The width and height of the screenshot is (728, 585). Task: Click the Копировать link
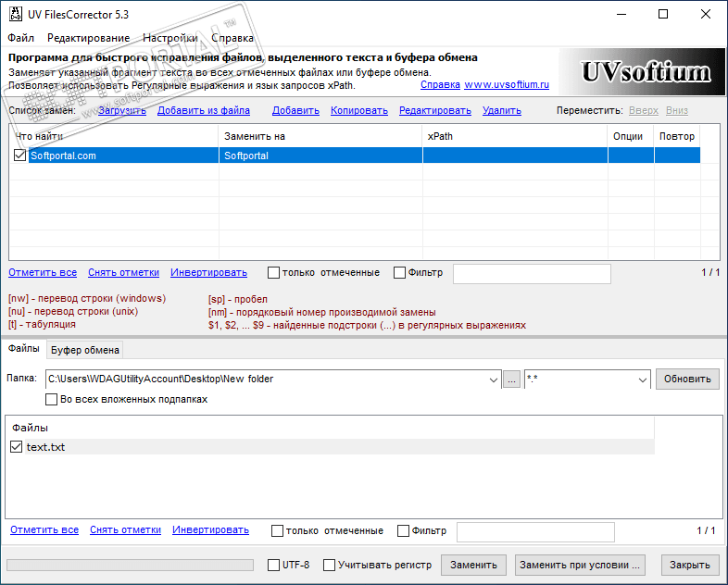click(x=359, y=110)
